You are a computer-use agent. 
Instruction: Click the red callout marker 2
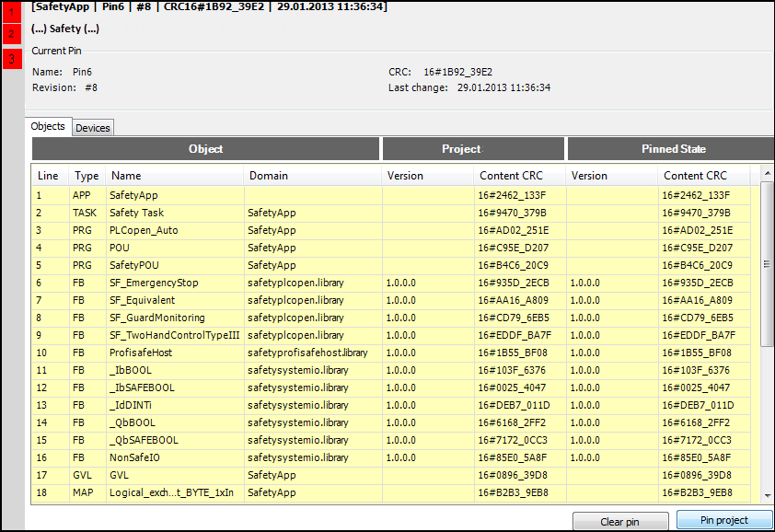tap(10, 31)
